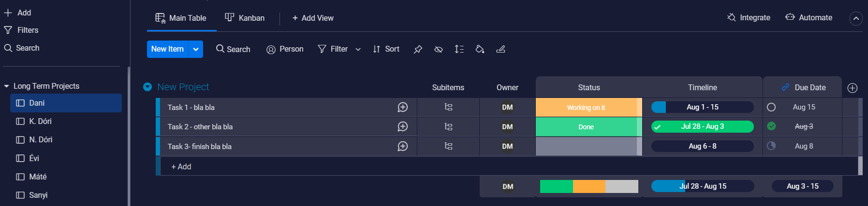The height and width of the screenshot is (206, 868).
Task: Switch to the Kanban view tab
Action: point(245,18)
